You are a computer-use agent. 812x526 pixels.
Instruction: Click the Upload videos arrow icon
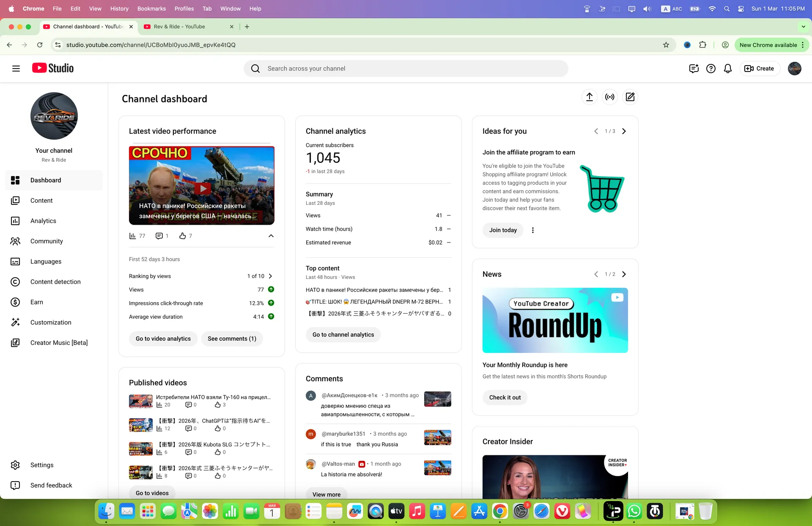pos(590,97)
